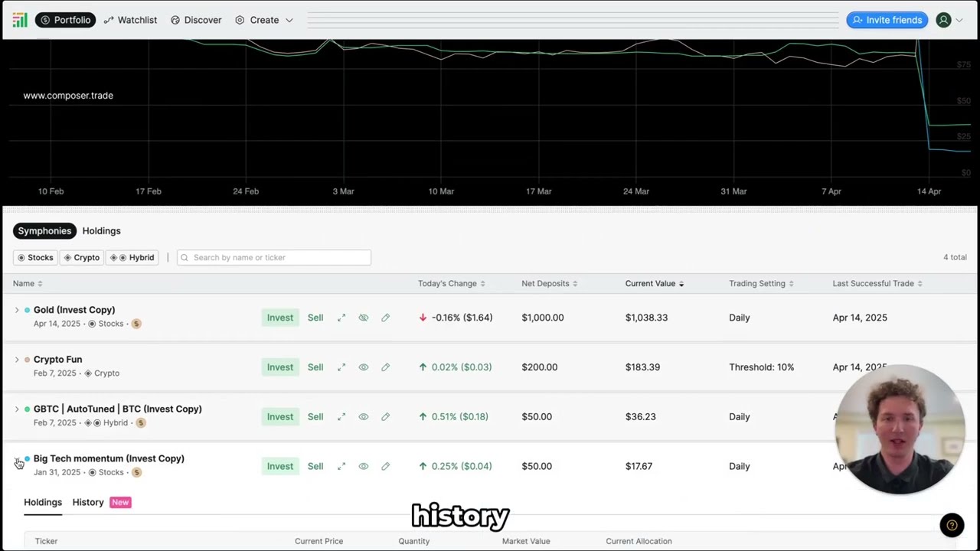Open the user account avatar menu
Viewport: 980px width, 551px height.
(x=943, y=20)
